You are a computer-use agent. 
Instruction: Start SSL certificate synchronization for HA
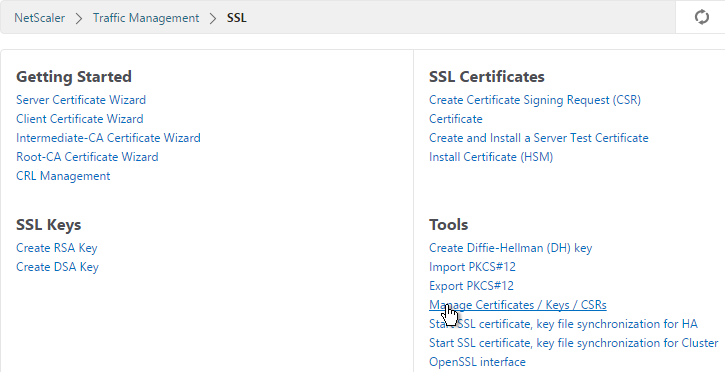tap(563, 324)
